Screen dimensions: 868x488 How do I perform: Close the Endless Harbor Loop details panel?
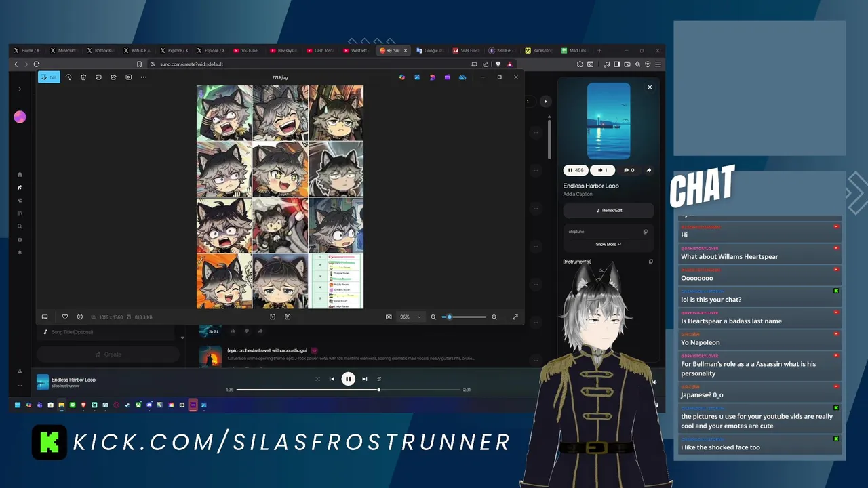[650, 87]
